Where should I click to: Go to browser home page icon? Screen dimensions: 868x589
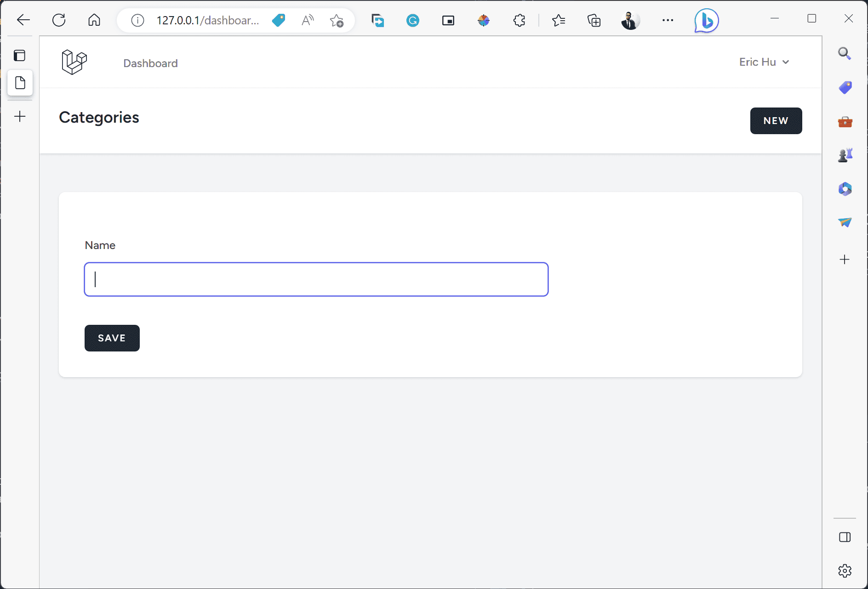tap(94, 20)
